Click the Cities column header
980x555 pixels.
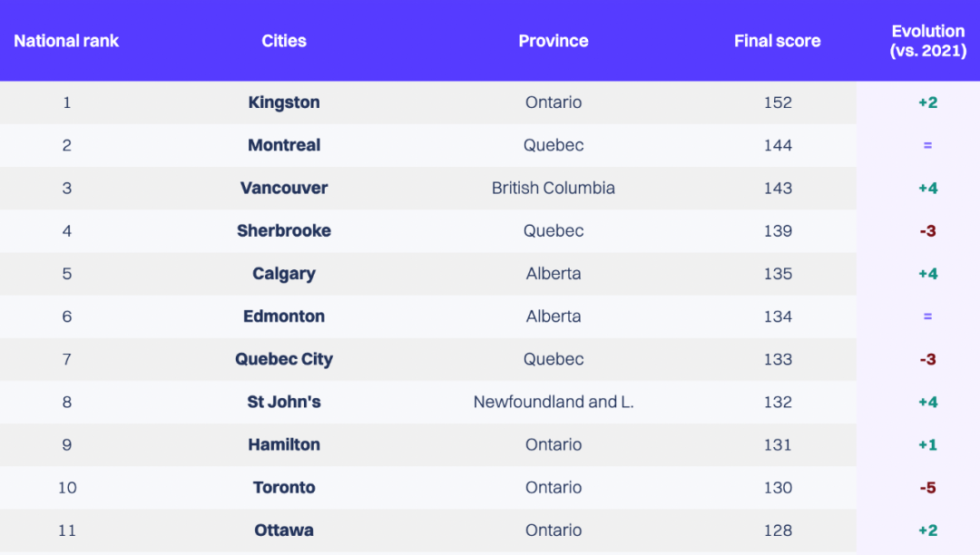click(284, 41)
